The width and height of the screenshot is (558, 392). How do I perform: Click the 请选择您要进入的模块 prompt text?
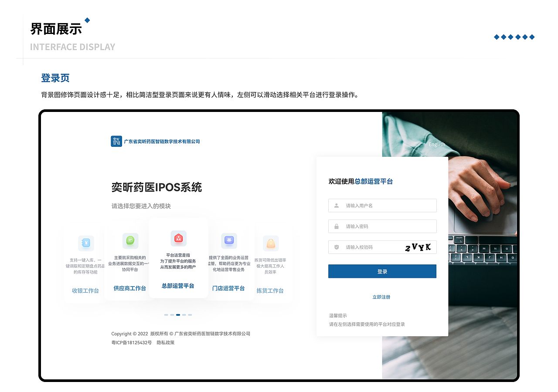[141, 206]
